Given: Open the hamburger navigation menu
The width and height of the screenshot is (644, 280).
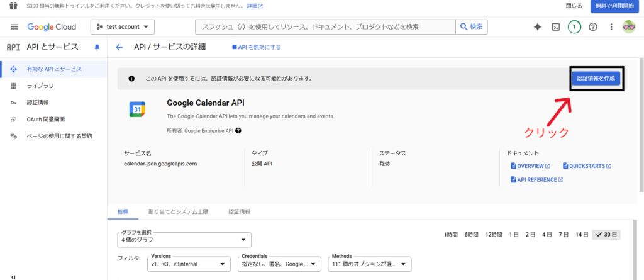Looking at the screenshot, I should pos(14,27).
